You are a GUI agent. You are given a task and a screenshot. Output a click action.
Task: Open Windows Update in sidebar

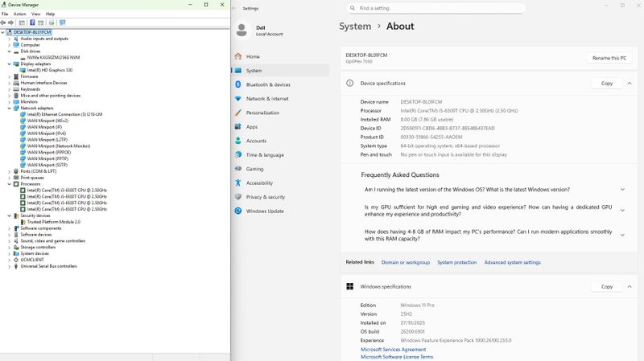[264, 211]
